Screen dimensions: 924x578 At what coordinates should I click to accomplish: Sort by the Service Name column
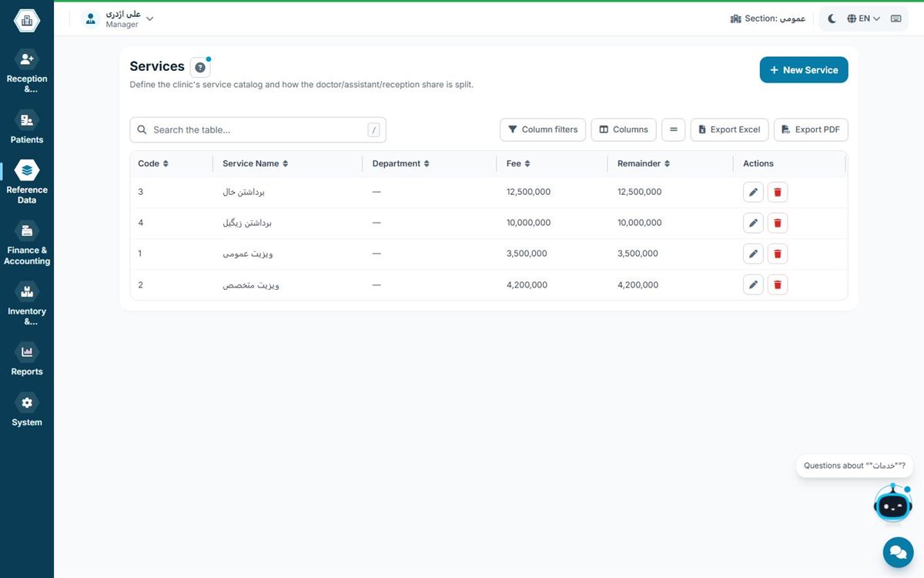click(256, 163)
